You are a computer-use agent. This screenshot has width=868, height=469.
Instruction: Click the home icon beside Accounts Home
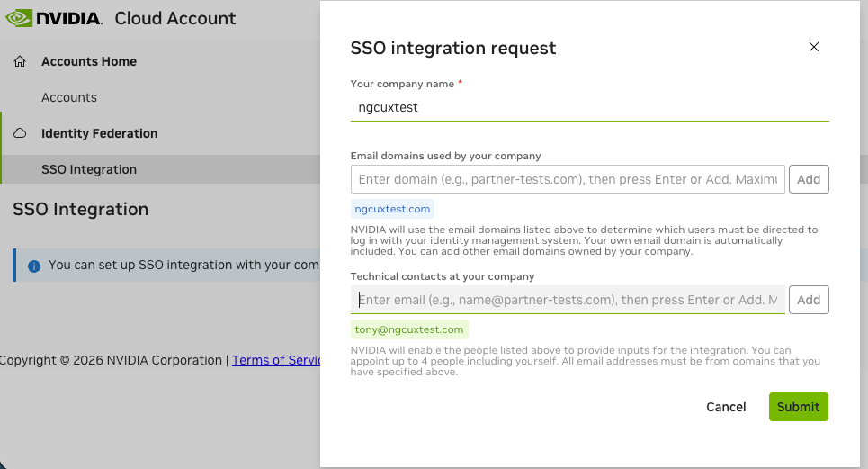(x=20, y=61)
